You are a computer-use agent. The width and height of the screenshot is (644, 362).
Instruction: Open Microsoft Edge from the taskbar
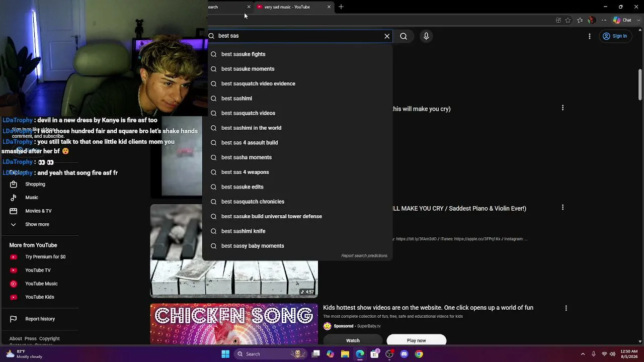(360, 354)
